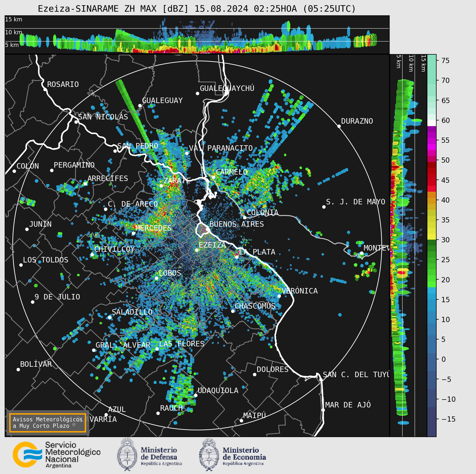Click the RAUCH city label

point(171,408)
